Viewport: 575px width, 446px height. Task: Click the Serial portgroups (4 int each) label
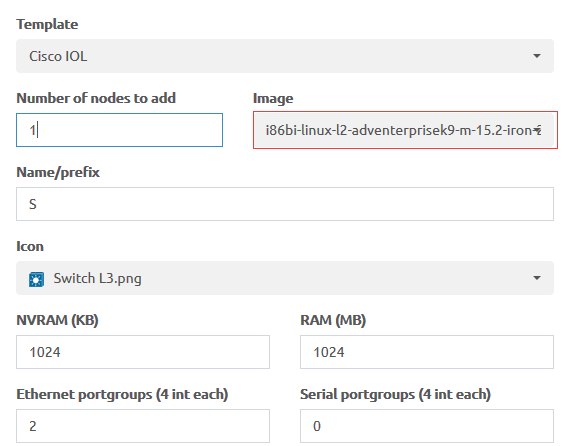click(x=395, y=394)
